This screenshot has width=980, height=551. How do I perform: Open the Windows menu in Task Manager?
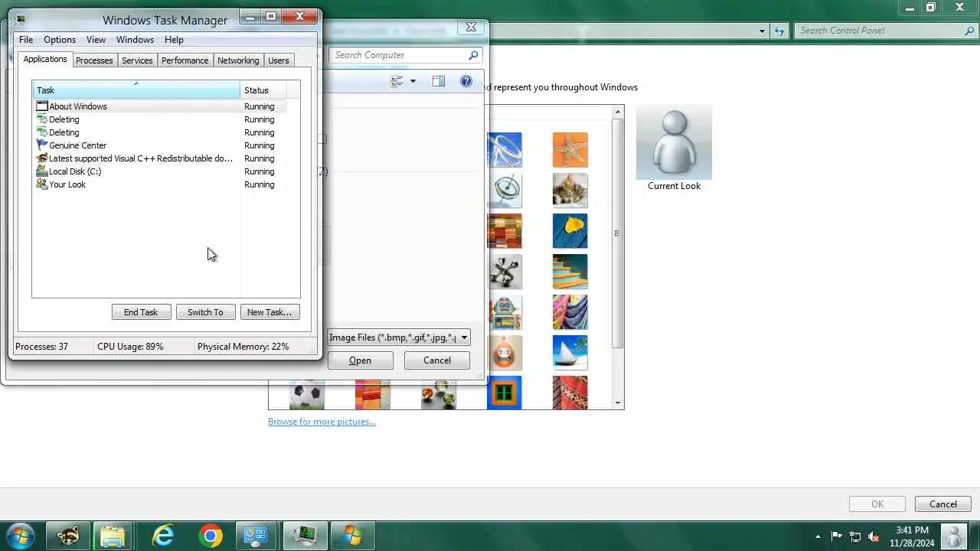pyautogui.click(x=135, y=40)
